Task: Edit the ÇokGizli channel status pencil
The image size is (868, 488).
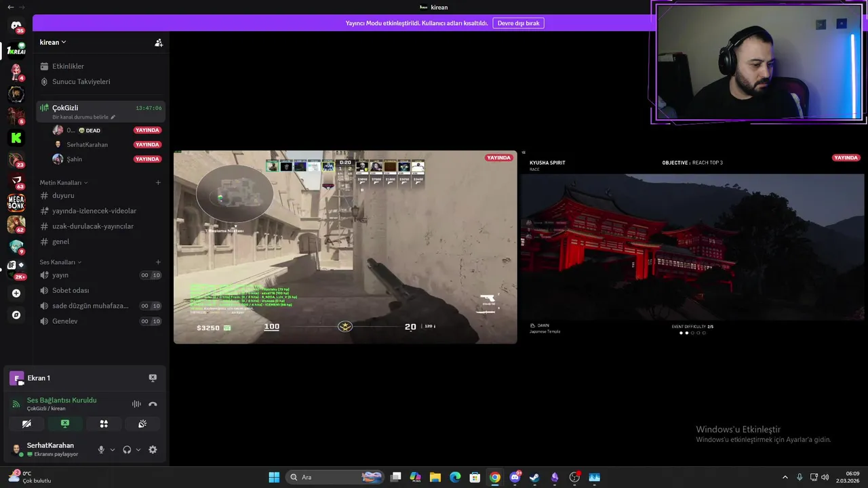Action: (113, 117)
